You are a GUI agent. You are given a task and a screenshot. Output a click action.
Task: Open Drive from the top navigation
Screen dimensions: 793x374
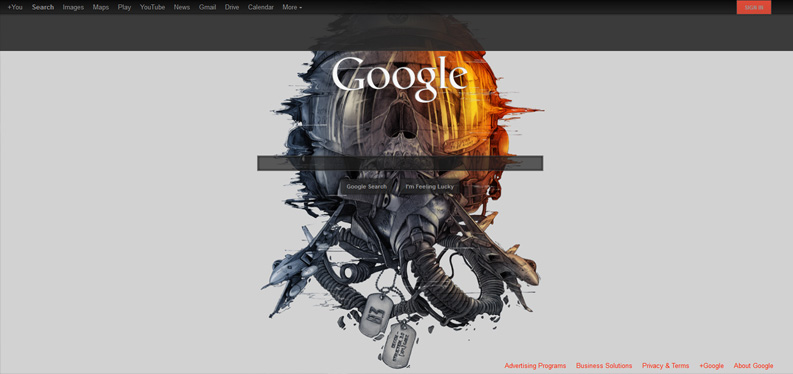(x=232, y=7)
